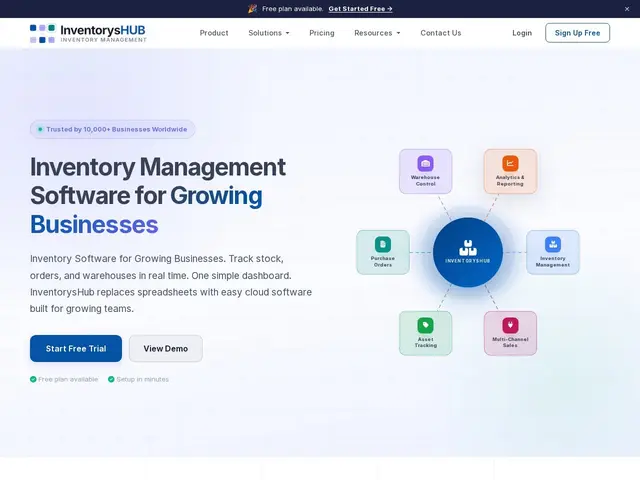Go to the Pricing page
640x480 pixels.
click(322, 33)
